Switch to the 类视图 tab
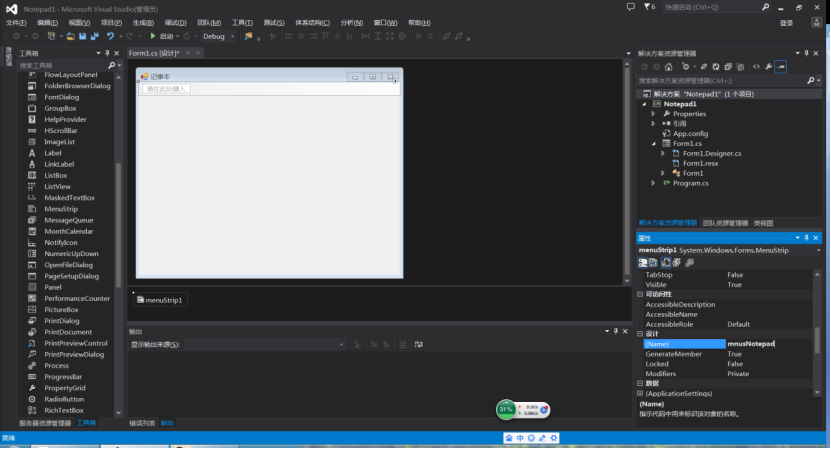This screenshot has width=831, height=449. click(763, 223)
